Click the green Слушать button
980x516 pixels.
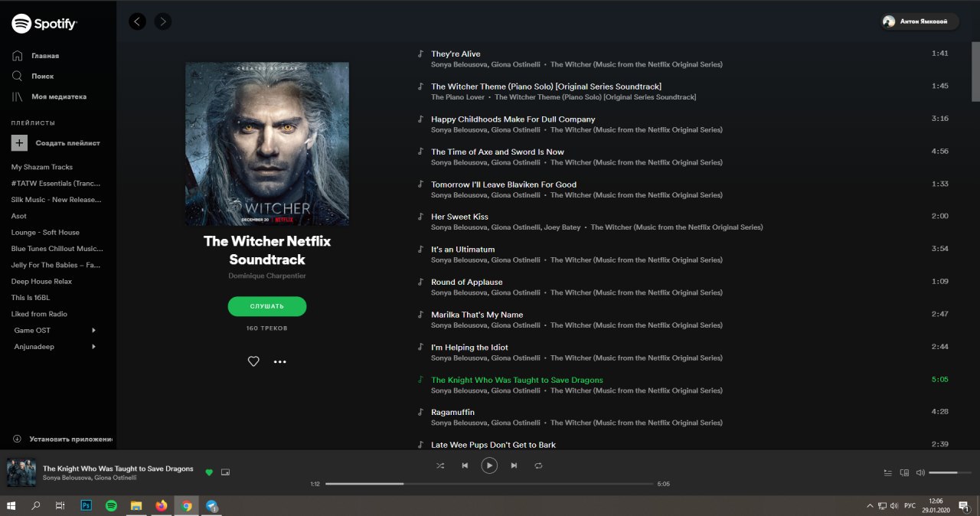click(267, 306)
